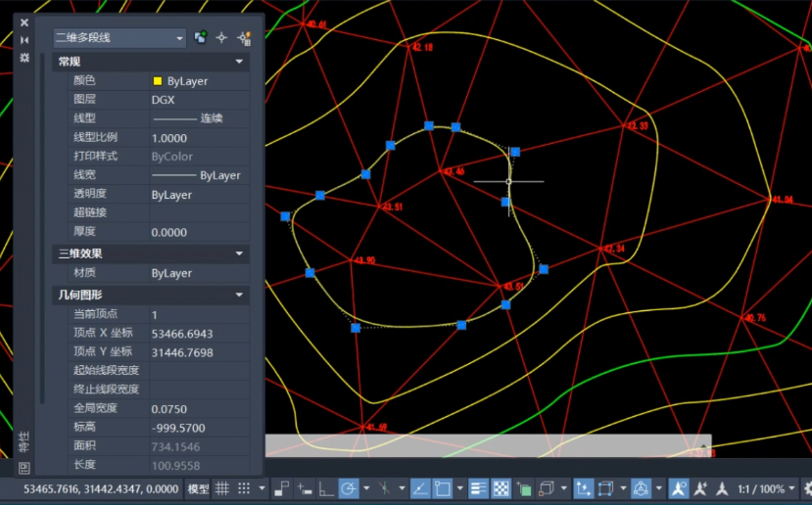Viewport: 812px width, 505px height.
Task: Open the 二维多段线 object type dropdown
Action: [119, 38]
